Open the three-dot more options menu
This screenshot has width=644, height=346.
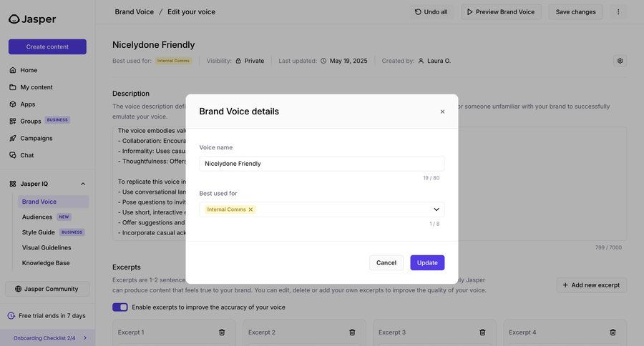coord(618,12)
